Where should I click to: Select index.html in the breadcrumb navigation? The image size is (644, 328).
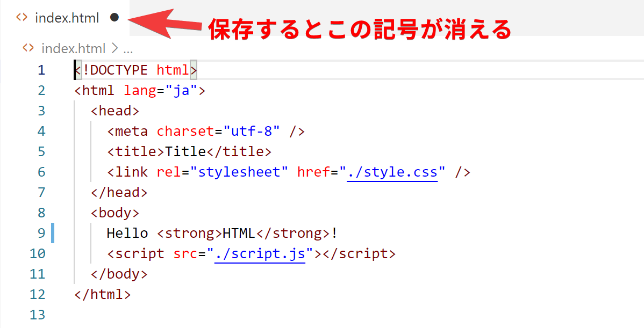coord(74,48)
